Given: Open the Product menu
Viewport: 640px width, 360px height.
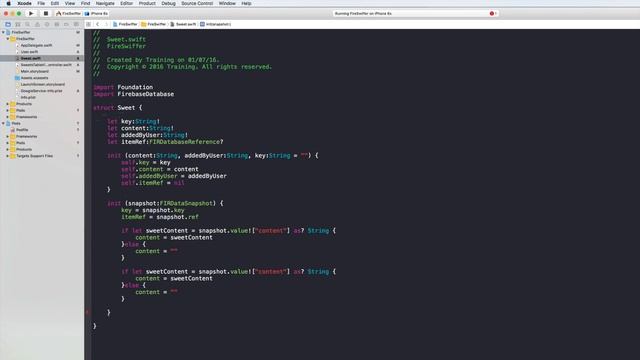Looking at the screenshot, I should tap(147, 3).
